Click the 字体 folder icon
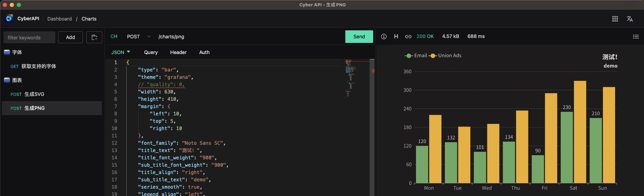 coord(7,52)
